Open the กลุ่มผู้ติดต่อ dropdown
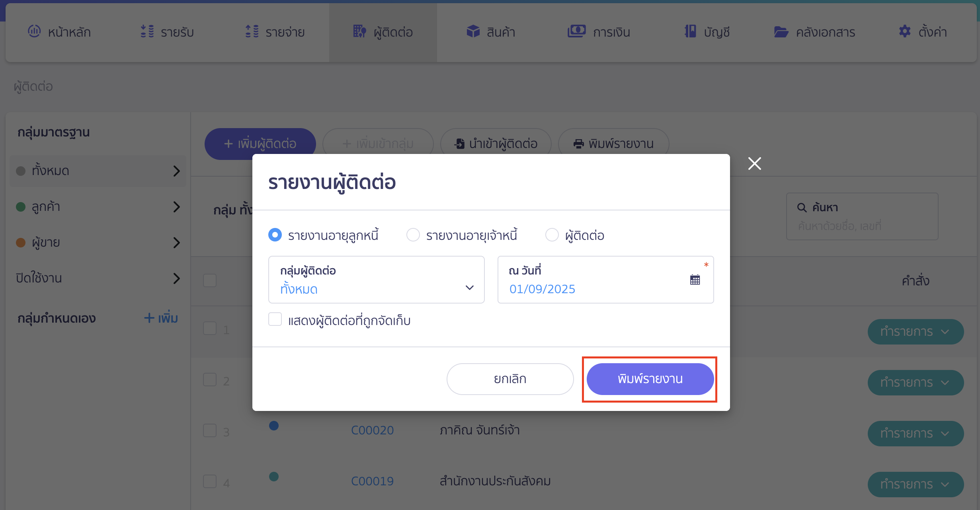 point(376,280)
